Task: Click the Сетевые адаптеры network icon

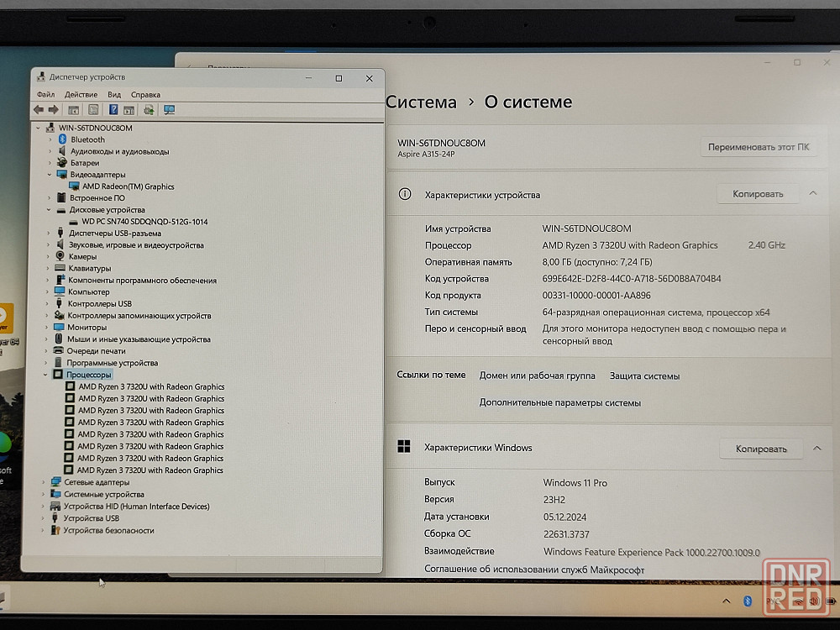Action: pyautogui.click(x=55, y=481)
